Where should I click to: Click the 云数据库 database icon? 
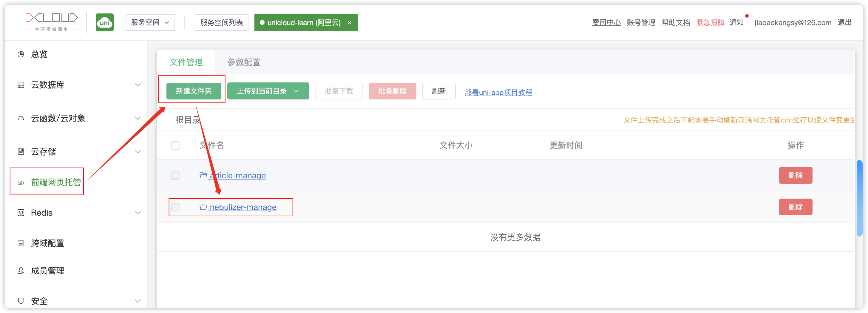pos(21,85)
